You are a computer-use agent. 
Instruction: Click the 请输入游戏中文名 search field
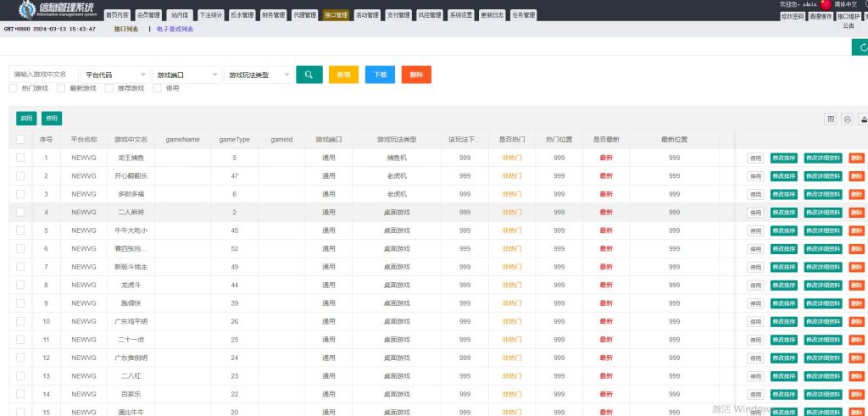[44, 75]
